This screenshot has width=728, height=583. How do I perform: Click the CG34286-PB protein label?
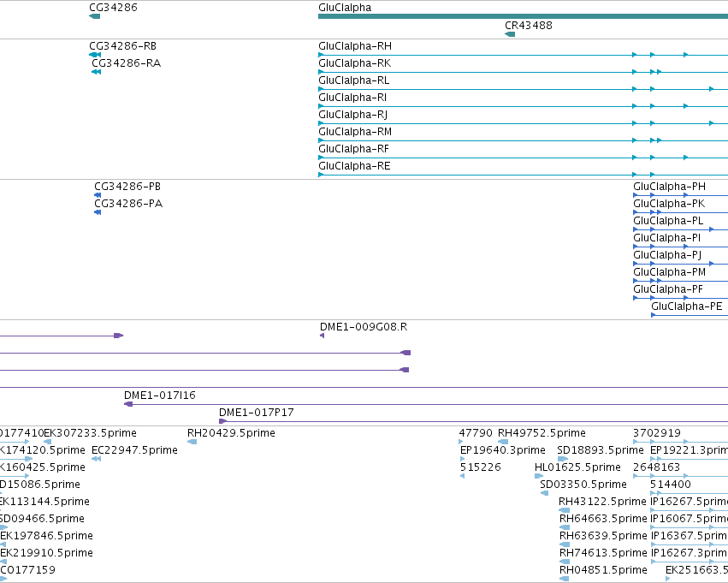(x=127, y=187)
